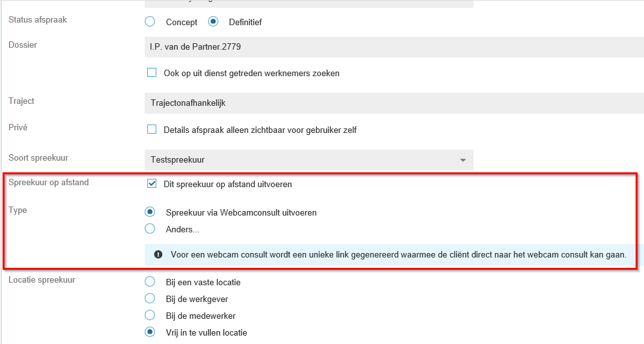Click the 'Status afspraak' label
Image resolution: width=644 pixels, height=344 pixels.
tap(37, 20)
